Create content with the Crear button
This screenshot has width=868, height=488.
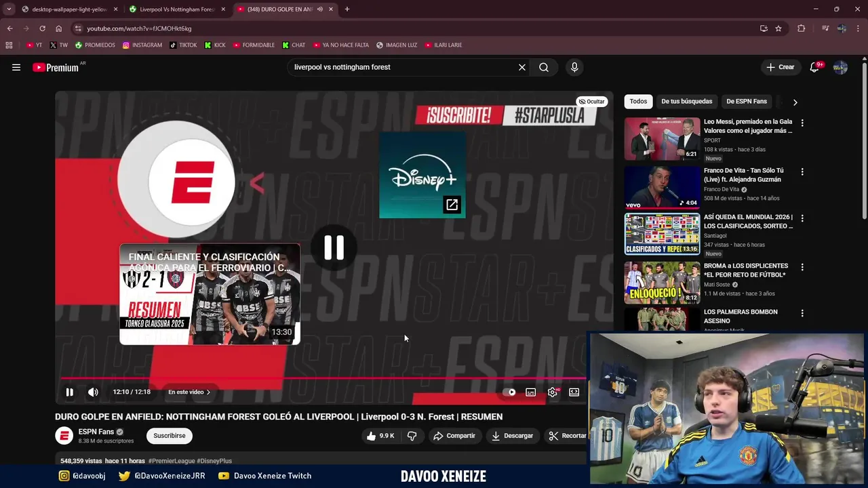tap(780, 67)
